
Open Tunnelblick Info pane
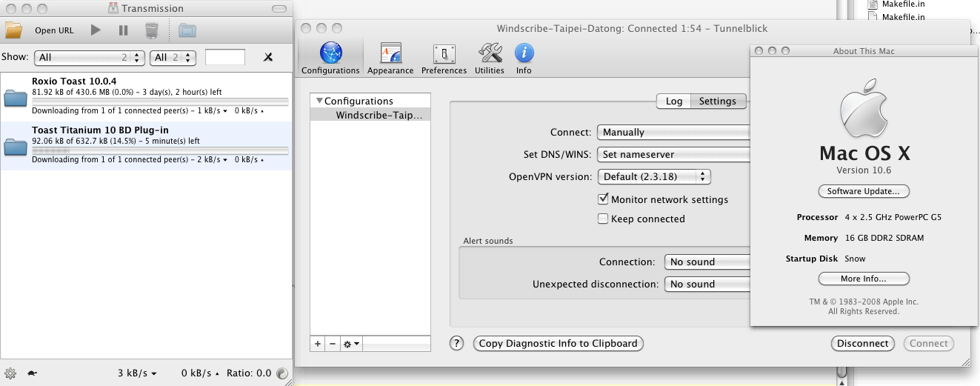(x=524, y=58)
